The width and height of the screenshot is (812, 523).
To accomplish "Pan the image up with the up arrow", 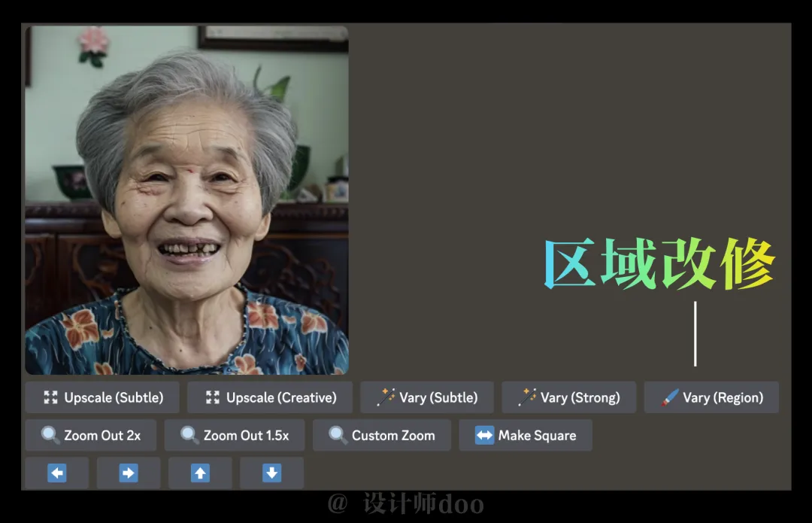I will 200,473.
